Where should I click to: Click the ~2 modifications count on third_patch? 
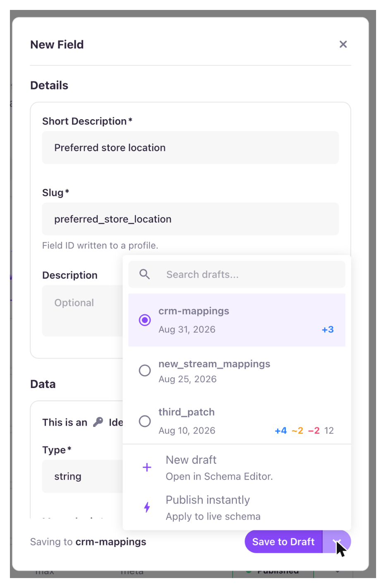click(297, 431)
